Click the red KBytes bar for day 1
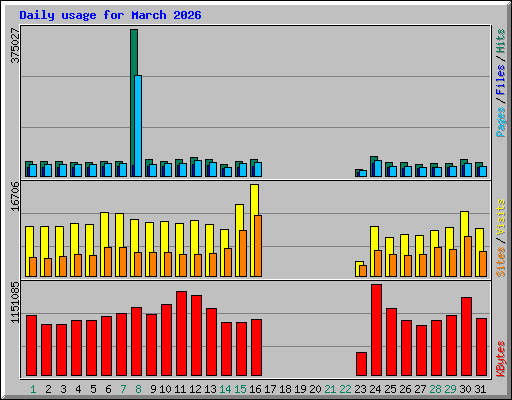 [31, 346]
